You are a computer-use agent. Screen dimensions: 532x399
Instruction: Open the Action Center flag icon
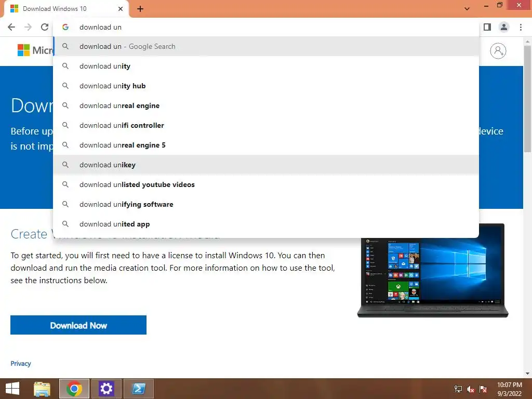click(x=483, y=389)
